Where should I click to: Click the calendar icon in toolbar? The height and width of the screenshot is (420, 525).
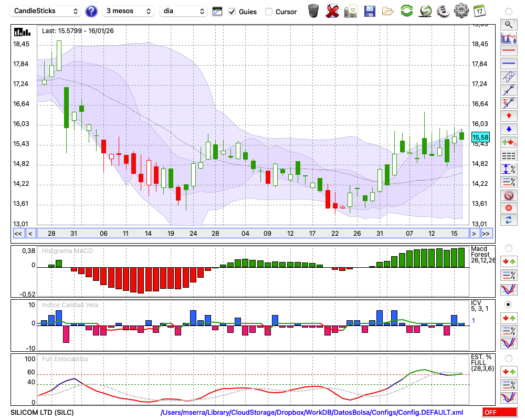coord(479,10)
